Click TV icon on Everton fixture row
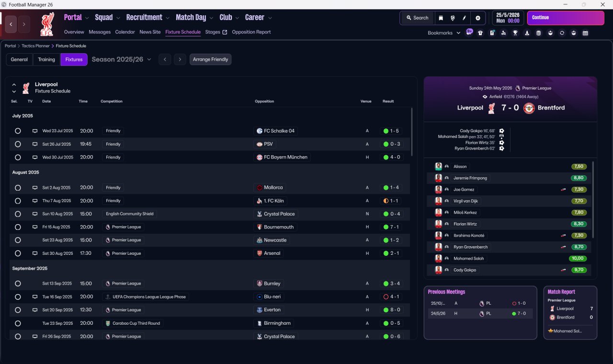 34,310
